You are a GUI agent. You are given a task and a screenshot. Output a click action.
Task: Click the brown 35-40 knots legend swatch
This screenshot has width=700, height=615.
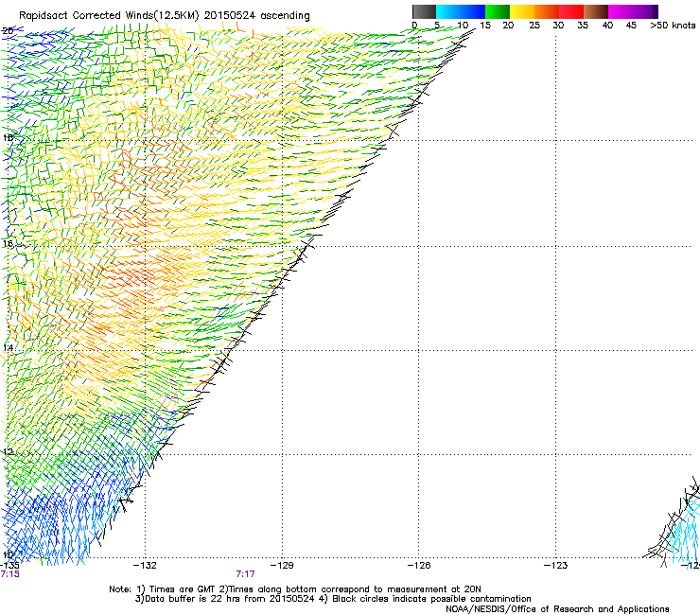pos(596,11)
